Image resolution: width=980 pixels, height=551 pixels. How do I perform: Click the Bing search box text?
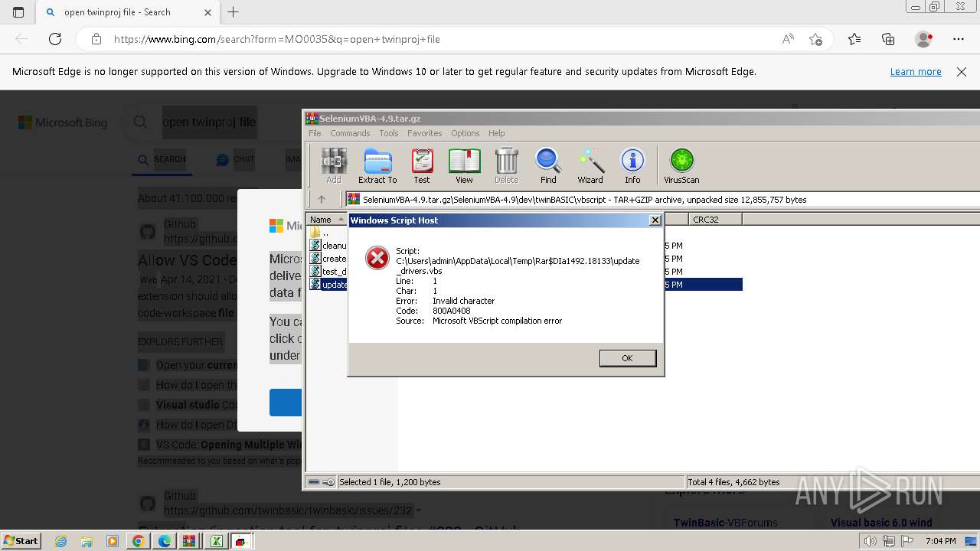click(209, 122)
